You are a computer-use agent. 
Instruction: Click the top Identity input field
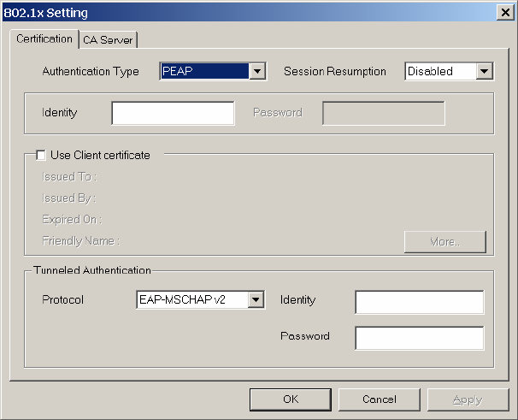point(174,113)
